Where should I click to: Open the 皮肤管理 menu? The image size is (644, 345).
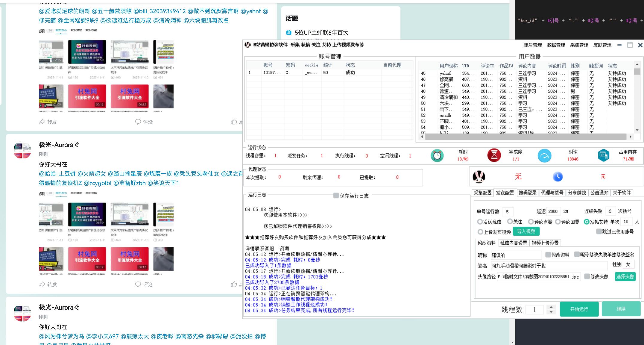tap(602, 45)
